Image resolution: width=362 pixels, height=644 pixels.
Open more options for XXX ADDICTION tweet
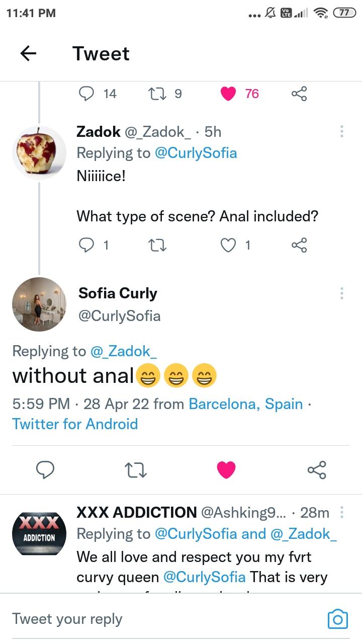[x=342, y=512]
